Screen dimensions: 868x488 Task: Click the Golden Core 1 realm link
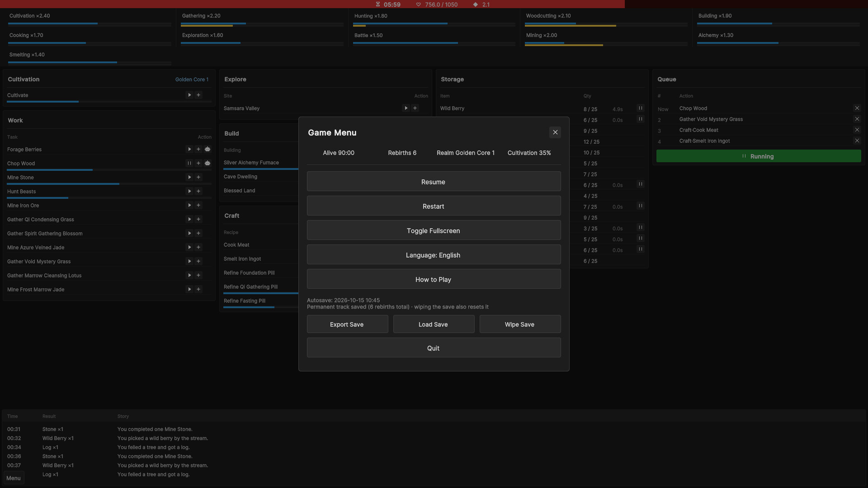click(192, 80)
